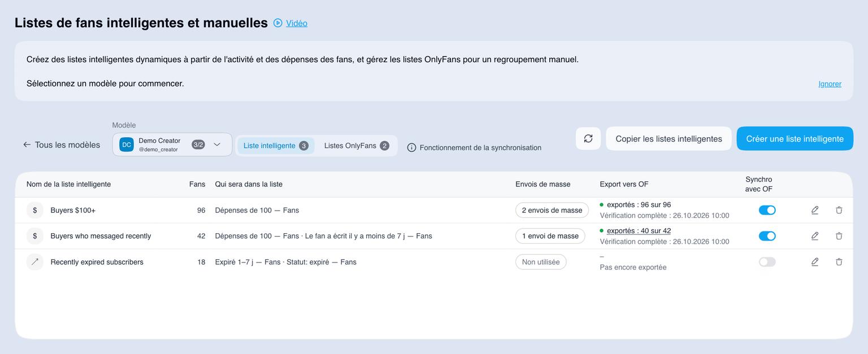
Task: Click the info icon for synchronisation
Action: (x=411, y=147)
